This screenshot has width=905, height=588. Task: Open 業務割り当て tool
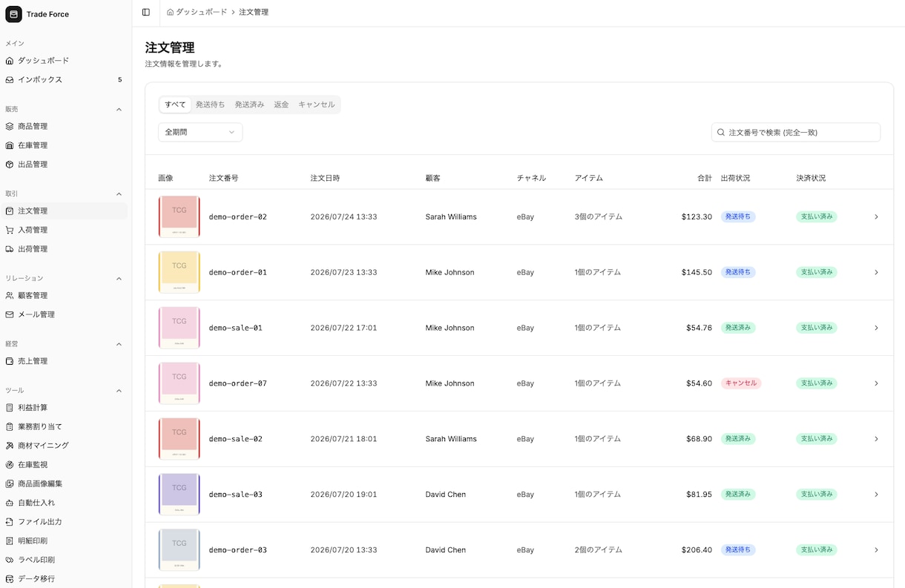tap(65, 427)
